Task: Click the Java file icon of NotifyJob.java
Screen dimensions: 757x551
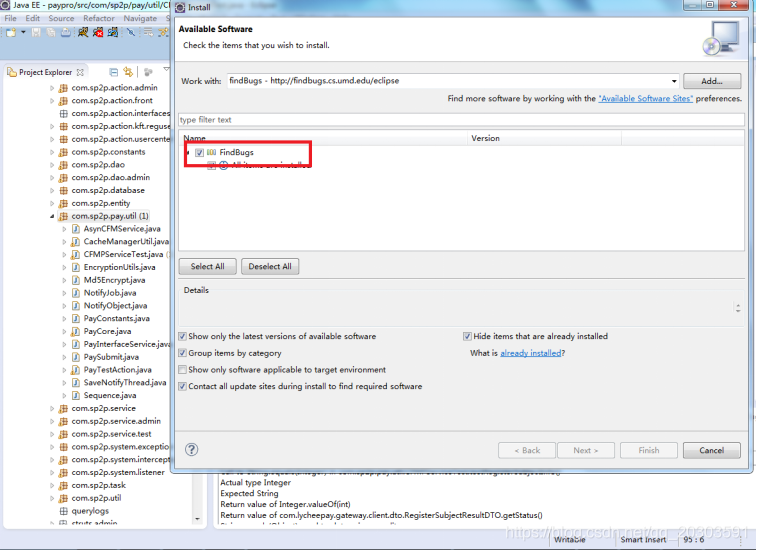Action: [75, 293]
